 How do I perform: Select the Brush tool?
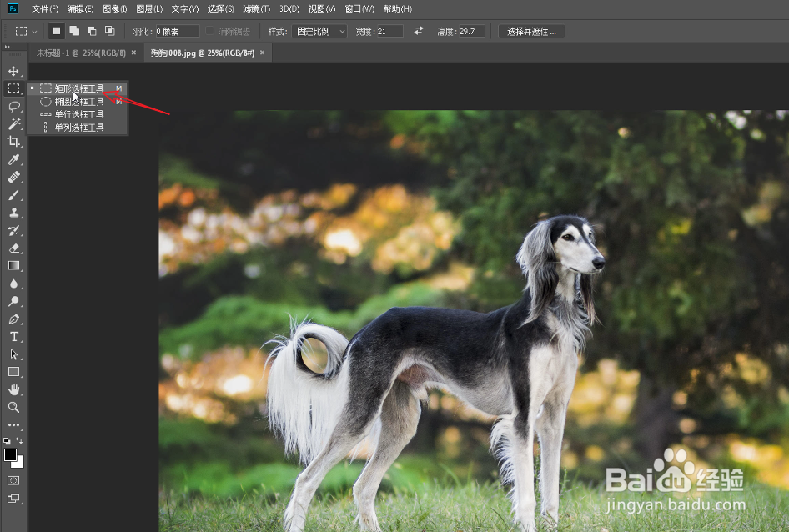point(13,195)
